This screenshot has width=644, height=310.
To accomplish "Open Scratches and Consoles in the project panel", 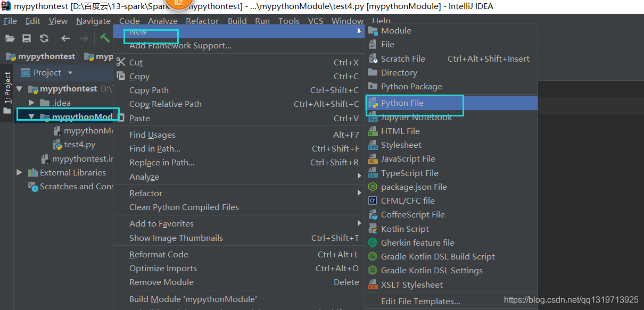I will click(71, 186).
